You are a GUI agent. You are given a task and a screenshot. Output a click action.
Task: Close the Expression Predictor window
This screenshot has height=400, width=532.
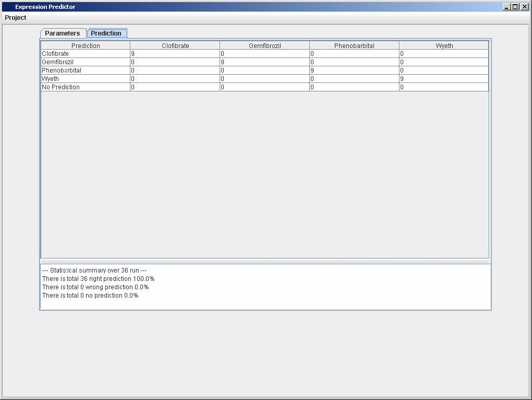(x=525, y=7)
